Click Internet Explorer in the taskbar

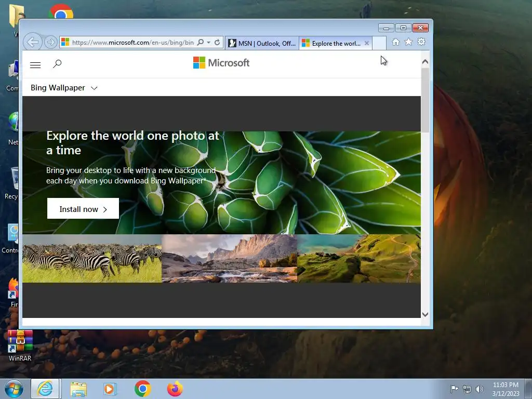[x=46, y=389]
